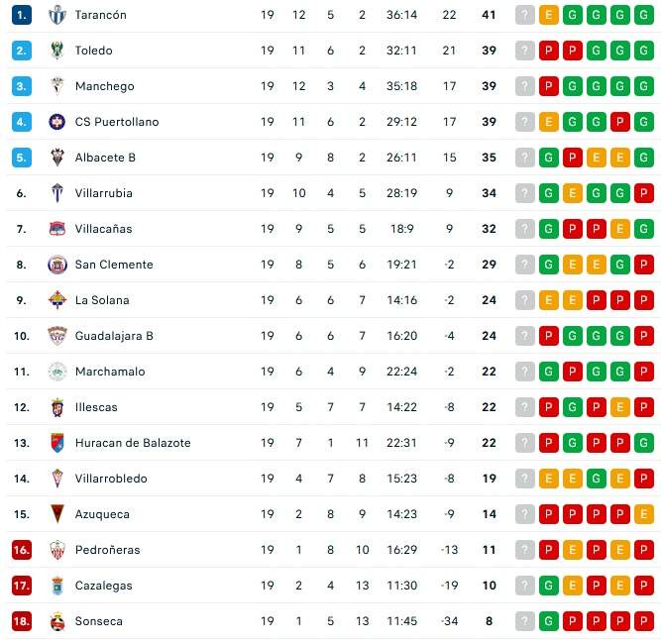Open the Sonseca club logo

pyautogui.click(x=57, y=621)
